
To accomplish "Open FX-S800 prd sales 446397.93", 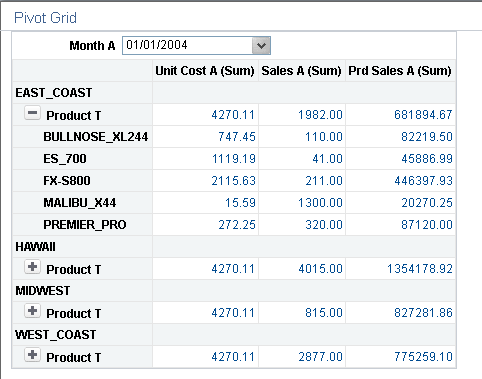I will tap(423, 181).
